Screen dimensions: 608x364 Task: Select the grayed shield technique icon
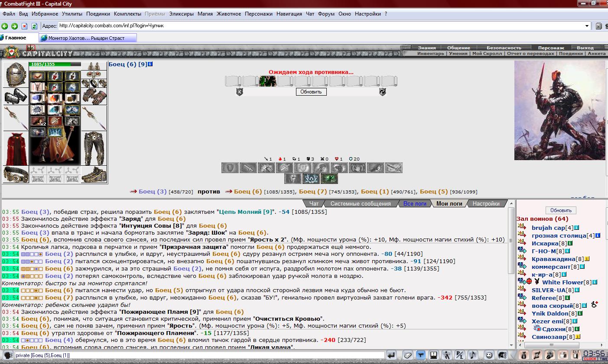[x=230, y=168]
